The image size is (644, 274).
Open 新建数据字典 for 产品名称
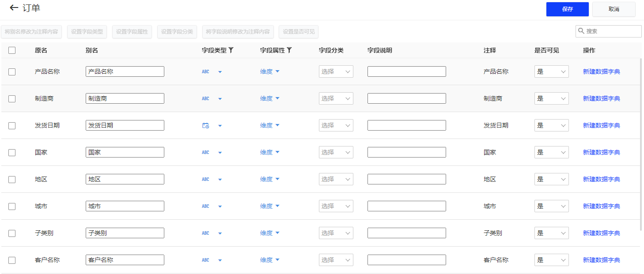pyautogui.click(x=601, y=71)
